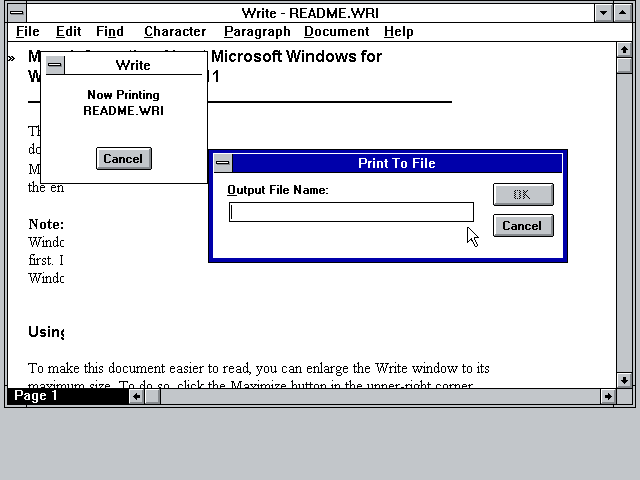Open the Write print dialog control menu box
The height and width of the screenshot is (480, 640).
pyautogui.click(x=55, y=65)
